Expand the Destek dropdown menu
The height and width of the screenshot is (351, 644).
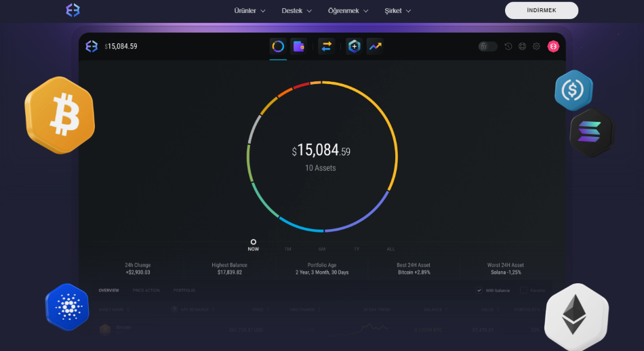296,11
